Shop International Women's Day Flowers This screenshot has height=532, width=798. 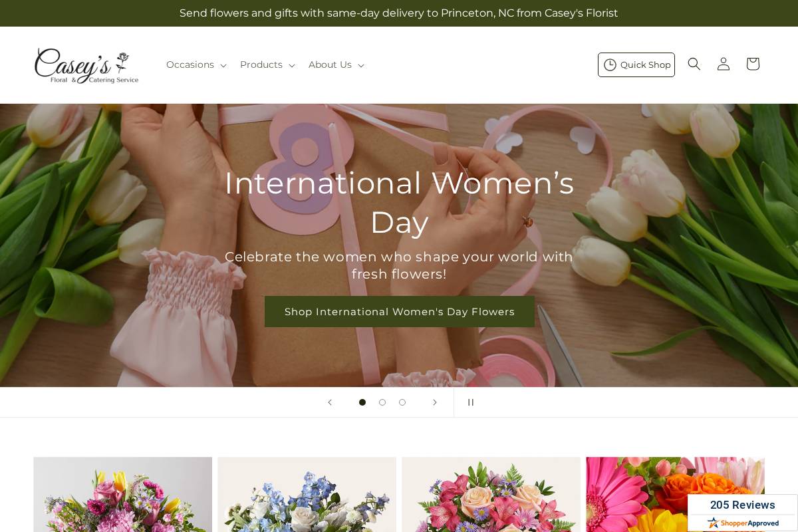399,311
